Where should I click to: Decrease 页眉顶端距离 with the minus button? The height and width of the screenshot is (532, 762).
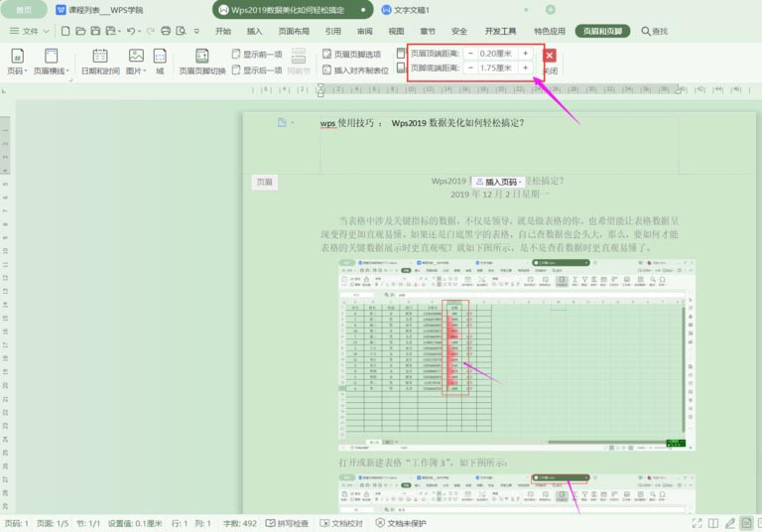point(470,54)
